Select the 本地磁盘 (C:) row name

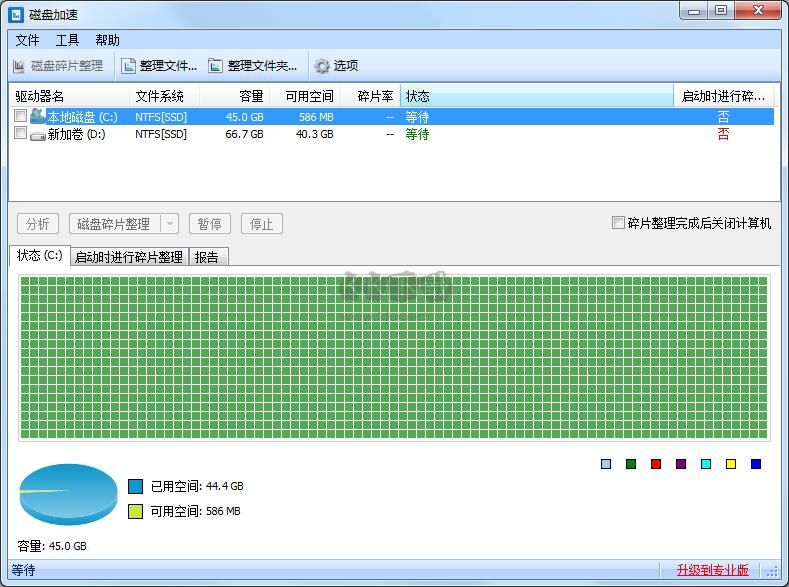click(83, 117)
